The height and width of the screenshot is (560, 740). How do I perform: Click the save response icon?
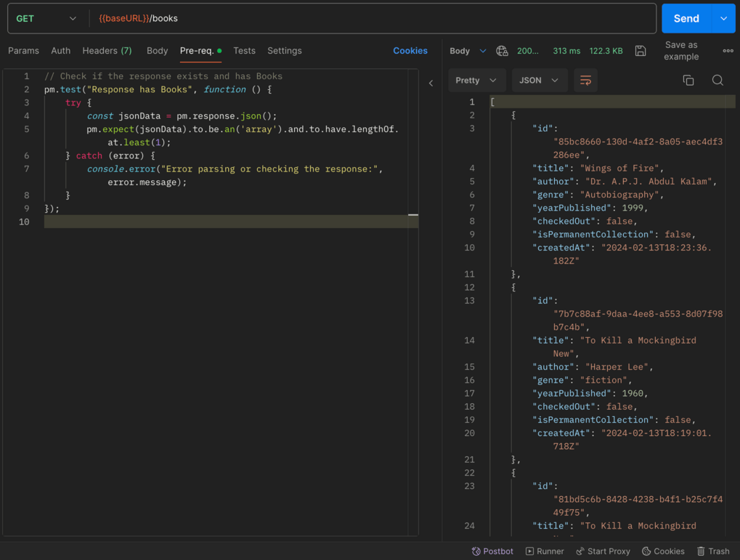point(641,51)
